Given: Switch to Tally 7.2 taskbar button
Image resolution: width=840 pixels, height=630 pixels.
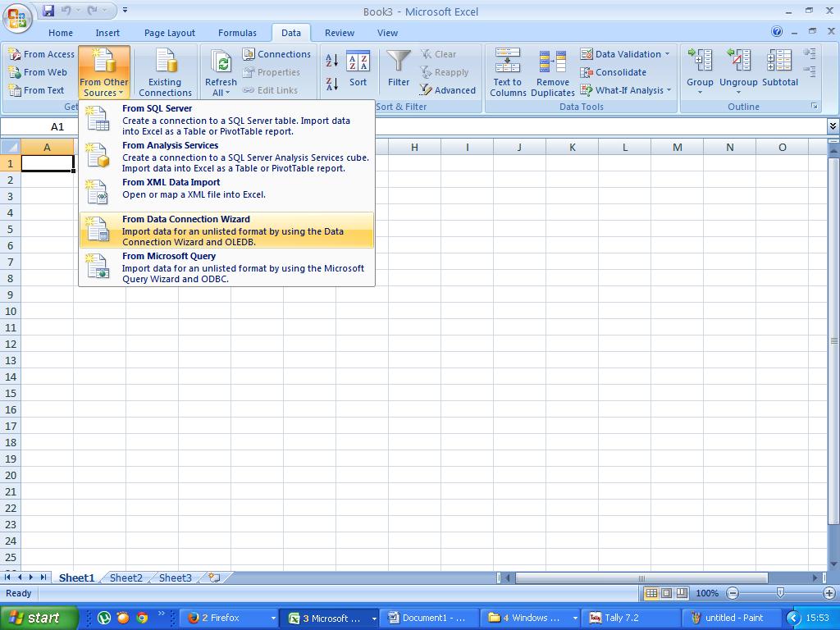Looking at the screenshot, I should [x=632, y=618].
